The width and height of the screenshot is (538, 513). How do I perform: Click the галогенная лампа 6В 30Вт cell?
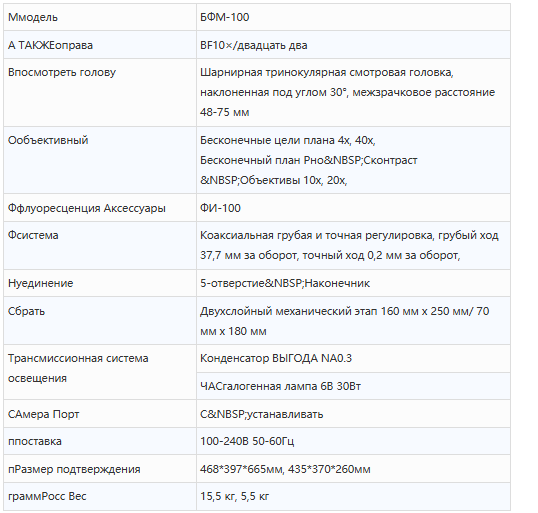353,386
